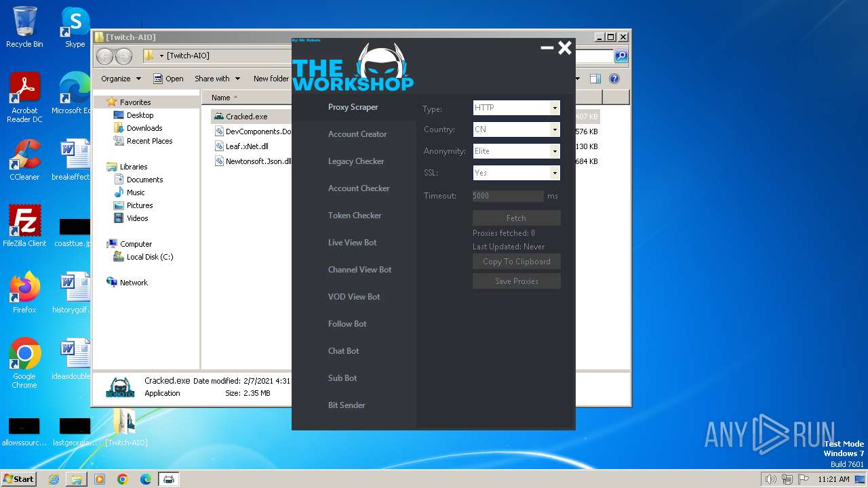Select Computer in navigation pane
This screenshot has height=488, width=868.
[136, 244]
